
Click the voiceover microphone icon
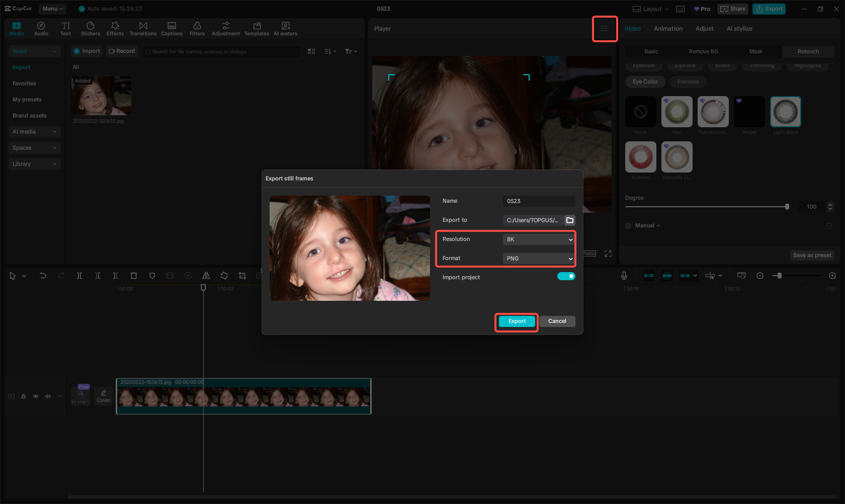click(x=624, y=276)
